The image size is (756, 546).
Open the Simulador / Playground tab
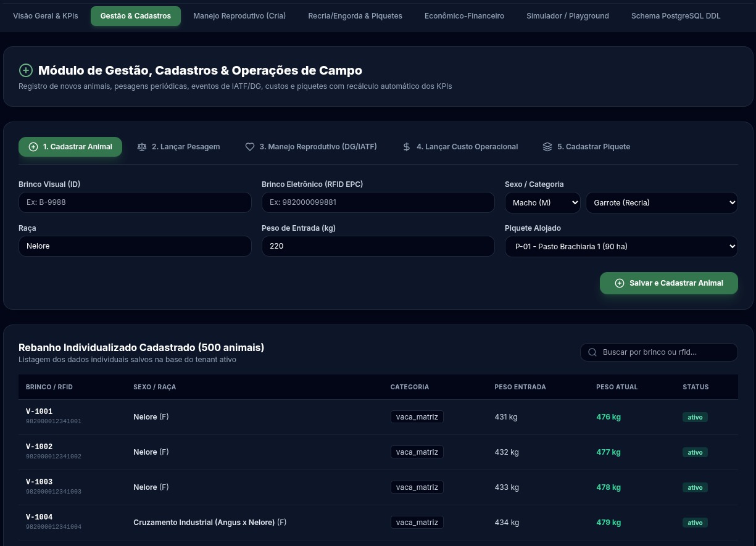pos(568,16)
